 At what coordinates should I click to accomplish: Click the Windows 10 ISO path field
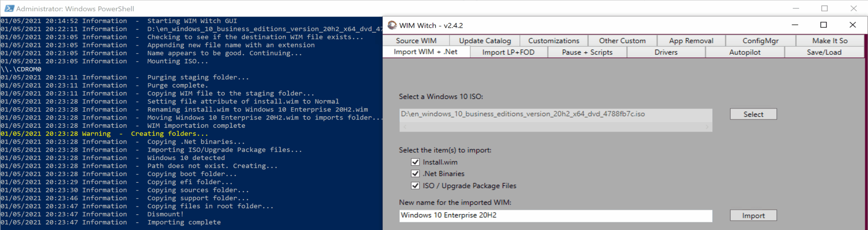click(555, 114)
